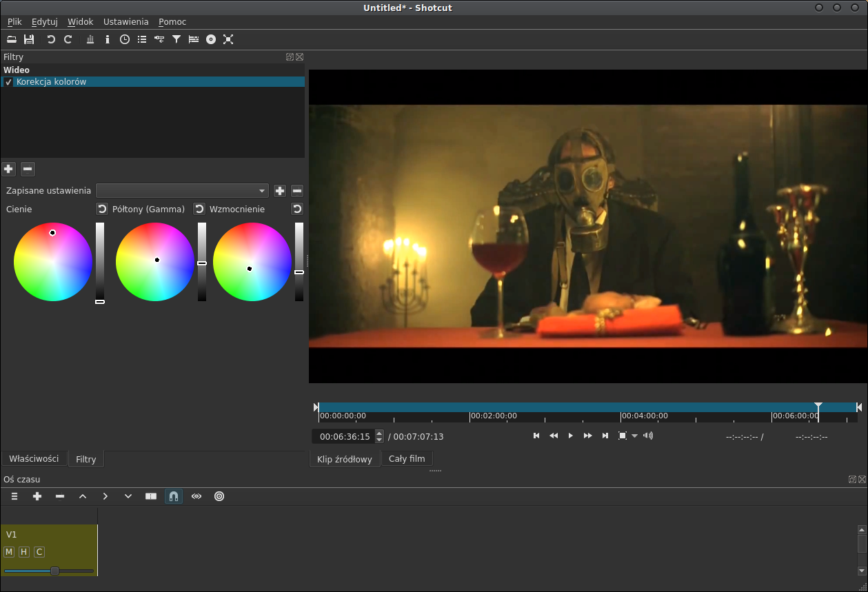Viewport: 868px width, 592px height.
Task: Rewind playback in the player
Action: click(x=554, y=436)
